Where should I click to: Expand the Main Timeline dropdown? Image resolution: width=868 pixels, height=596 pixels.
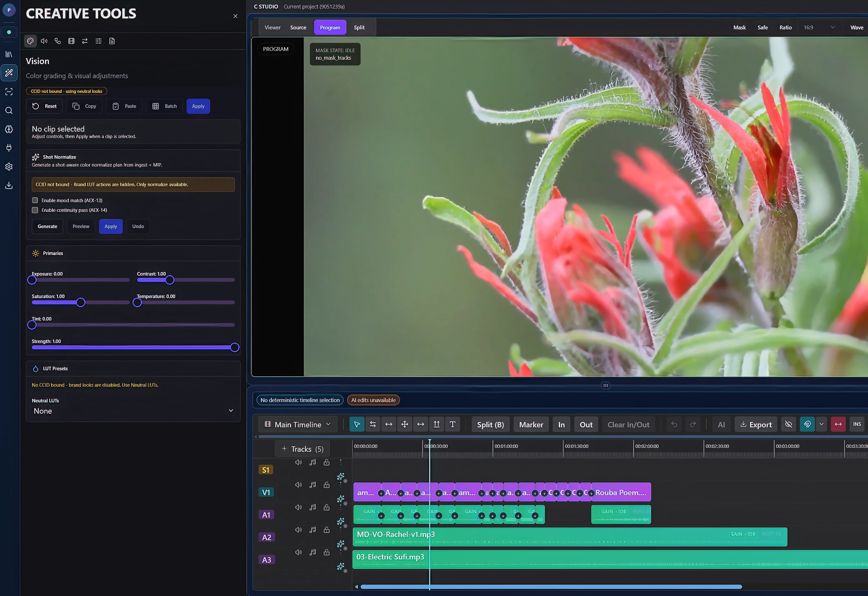298,424
